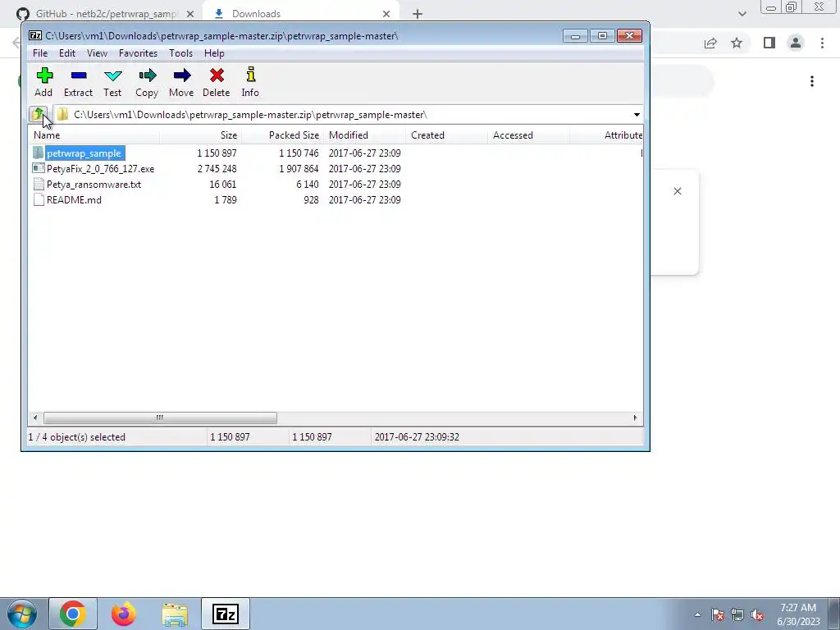840x630 pixels.
Task: Open Chrome from the taskbar
Action: [x=73, y=614]
